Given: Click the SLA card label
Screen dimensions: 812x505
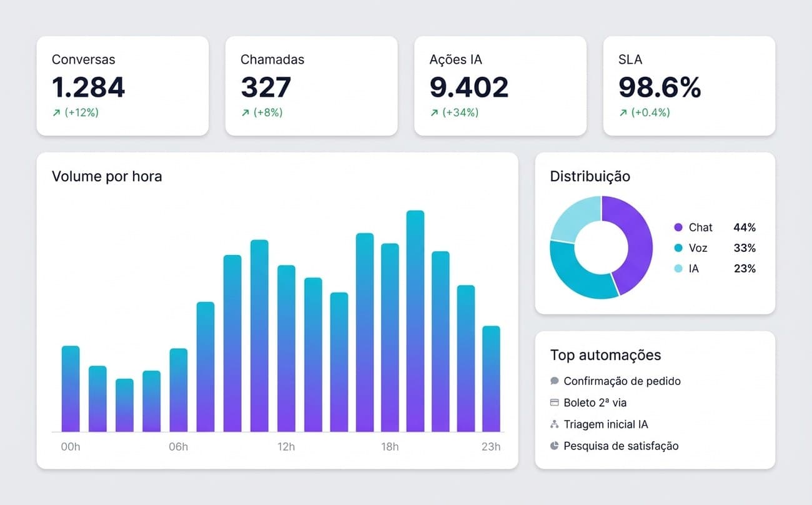Looking at the screenshot, I should (x=630, y=59).
